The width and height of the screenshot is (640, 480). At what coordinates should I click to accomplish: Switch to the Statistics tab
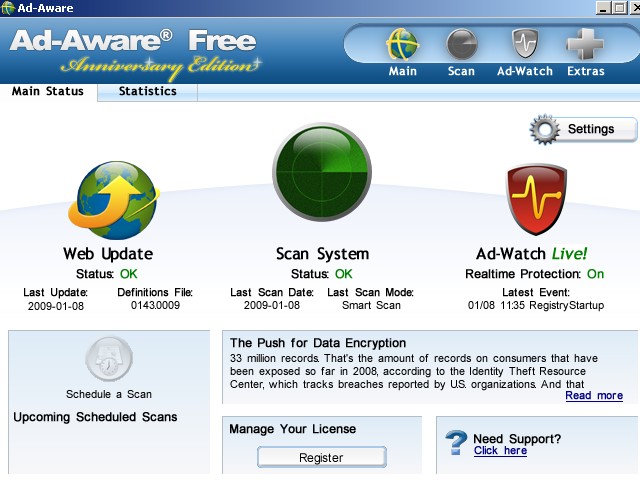[147, 91]
